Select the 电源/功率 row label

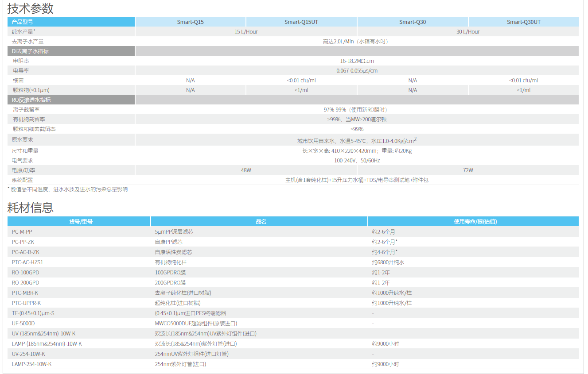(24, 170)
